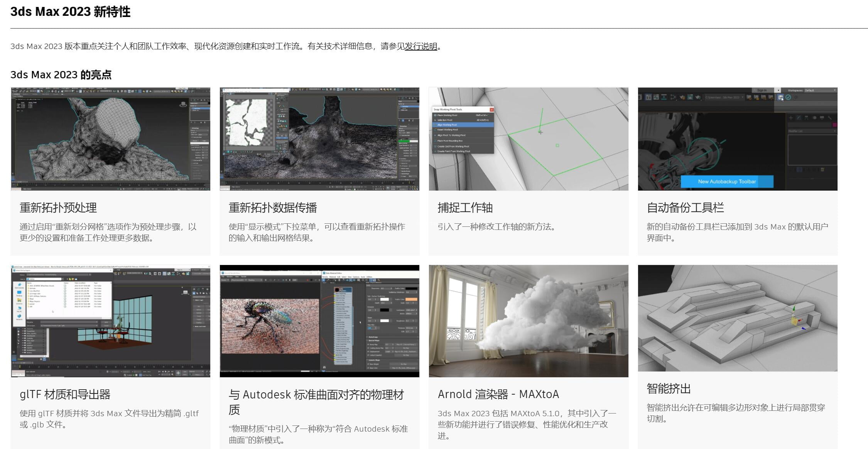This screenshot has width=868, height=449.
Task: Open the 发行说明 release notes link
Action: (420, 47)
